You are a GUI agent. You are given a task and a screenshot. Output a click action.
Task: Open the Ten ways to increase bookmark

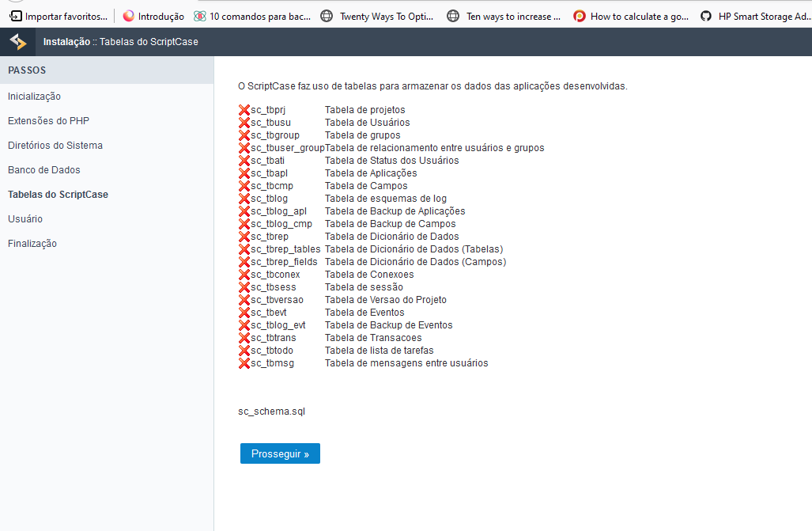pos(504,16)
